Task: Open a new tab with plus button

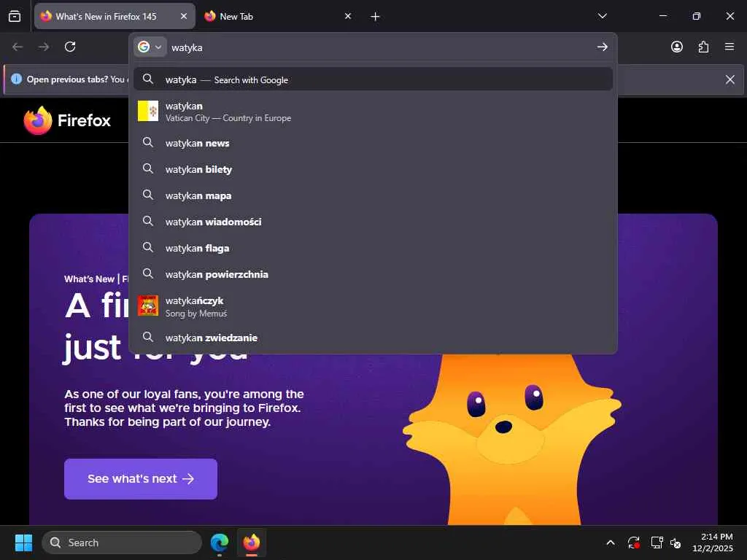Action: [x=376, y=17]
